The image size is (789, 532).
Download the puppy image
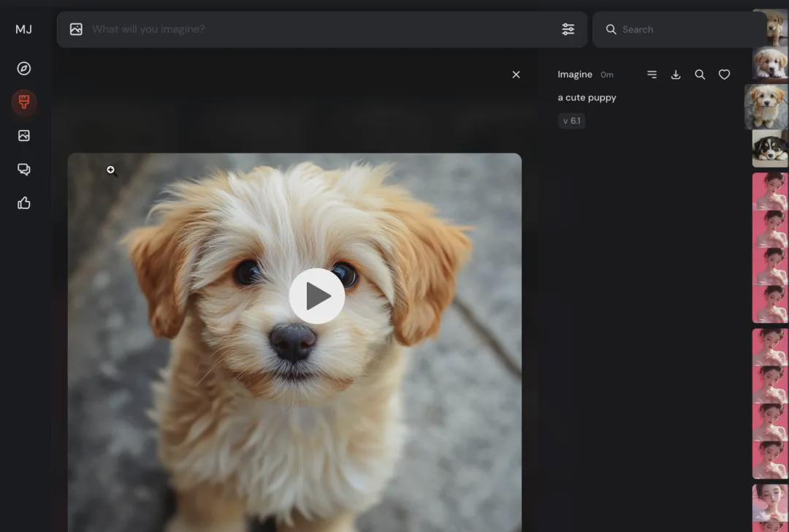click(676, 75)
